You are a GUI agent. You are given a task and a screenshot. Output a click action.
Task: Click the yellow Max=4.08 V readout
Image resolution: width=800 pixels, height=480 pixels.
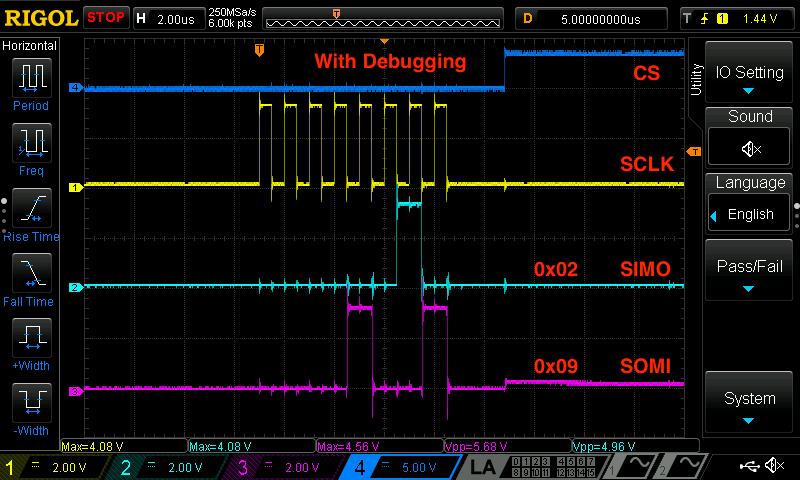coord(92,447)
